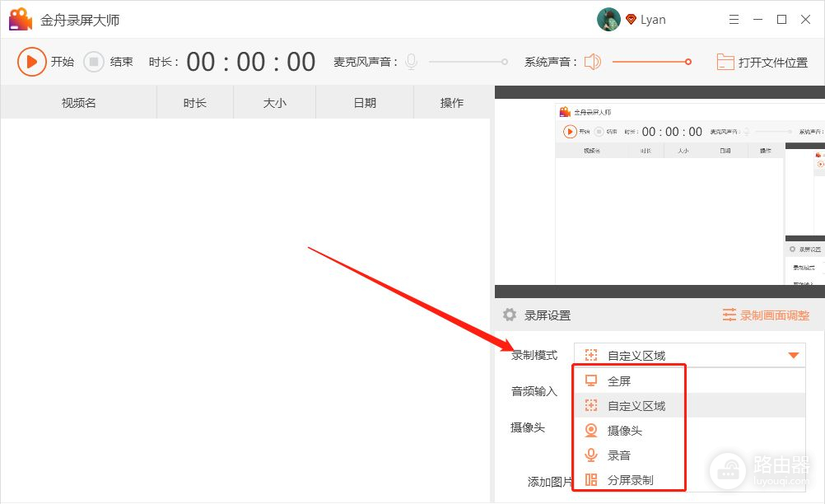Mute the microphone using its icon
Screen dimensions: 825x504
(x=411, y=62)
